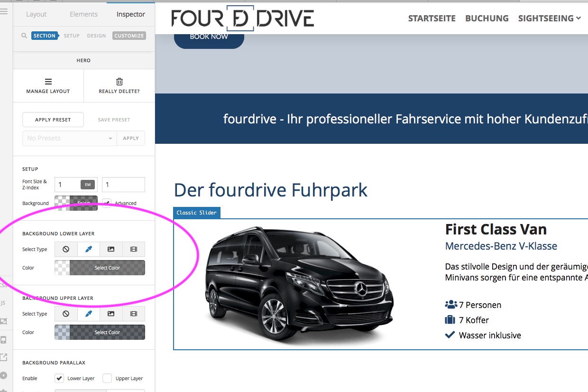Choose color type for Background Upper Layer
The image size is (588, 392).
pyautogui.click(x=88, y=314)
